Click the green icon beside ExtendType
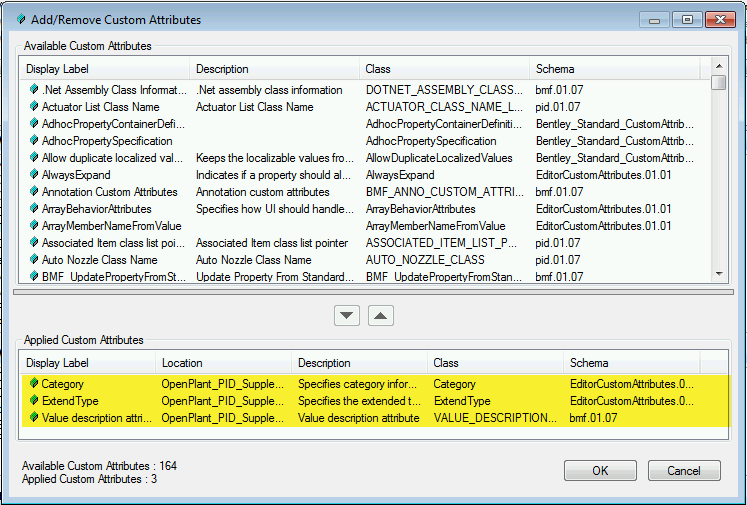The width and height of the screenshot is (747, 505). (34, 400)
